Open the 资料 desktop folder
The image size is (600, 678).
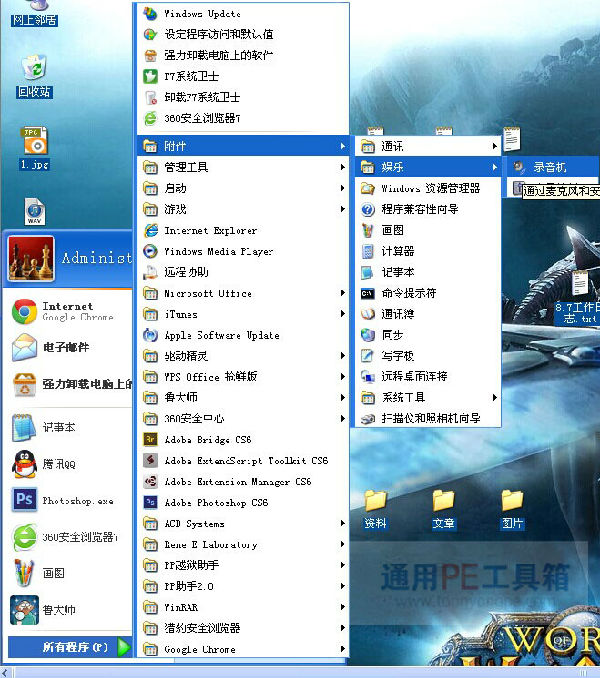[375, 509]
